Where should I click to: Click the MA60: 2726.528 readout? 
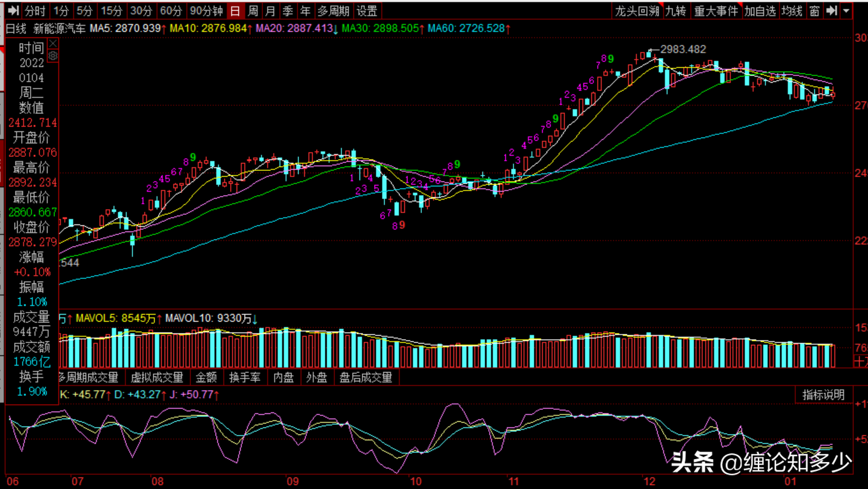click(x=469, y=28)
